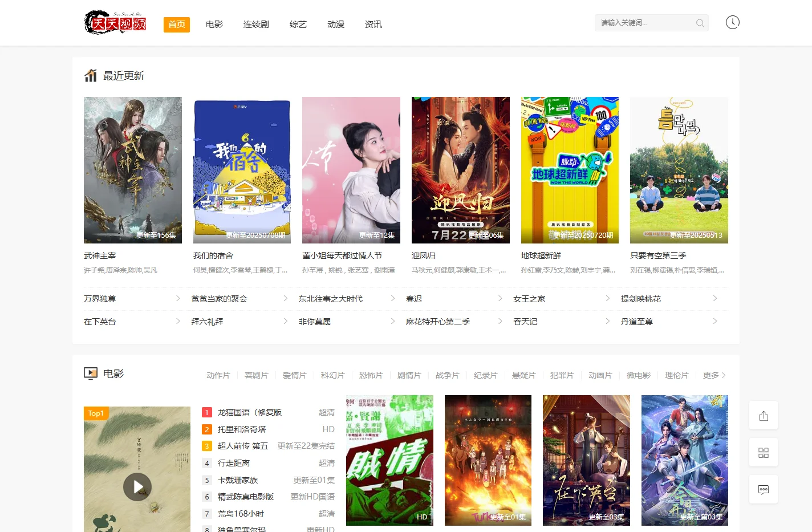
Task: Filter movies by 动作片
Action: (x=218, y=375)
